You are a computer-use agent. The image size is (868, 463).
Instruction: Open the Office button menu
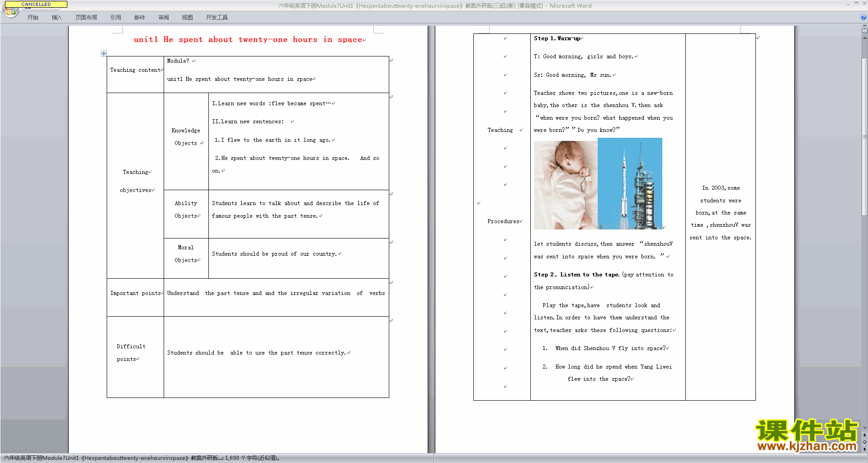[x=10, y=12]
